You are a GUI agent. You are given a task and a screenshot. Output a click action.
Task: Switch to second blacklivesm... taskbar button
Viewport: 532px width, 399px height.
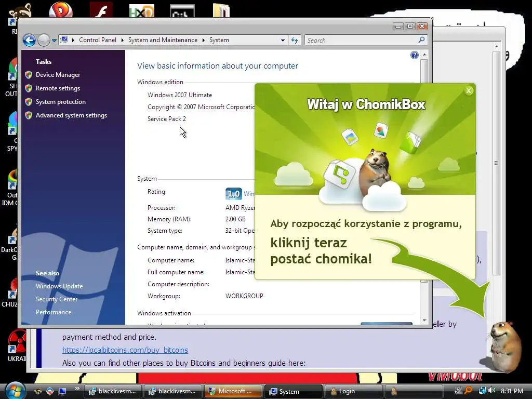click(173, 391)
